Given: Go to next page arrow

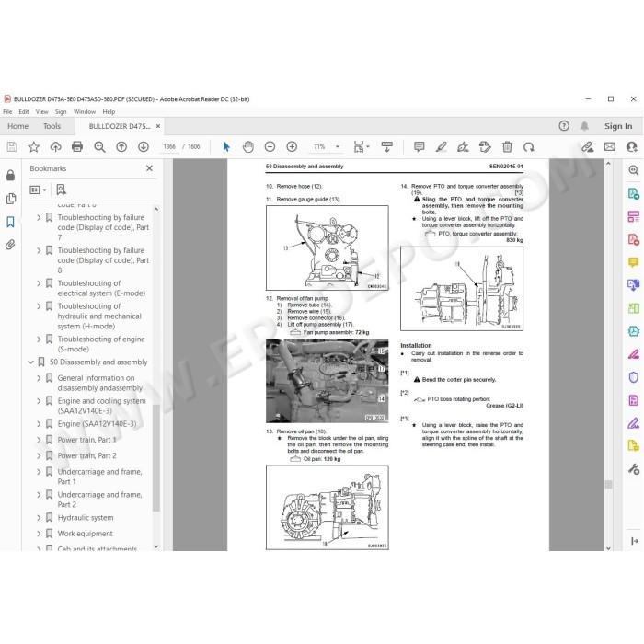Looking at the screenshot, I should tap(144, 146).
